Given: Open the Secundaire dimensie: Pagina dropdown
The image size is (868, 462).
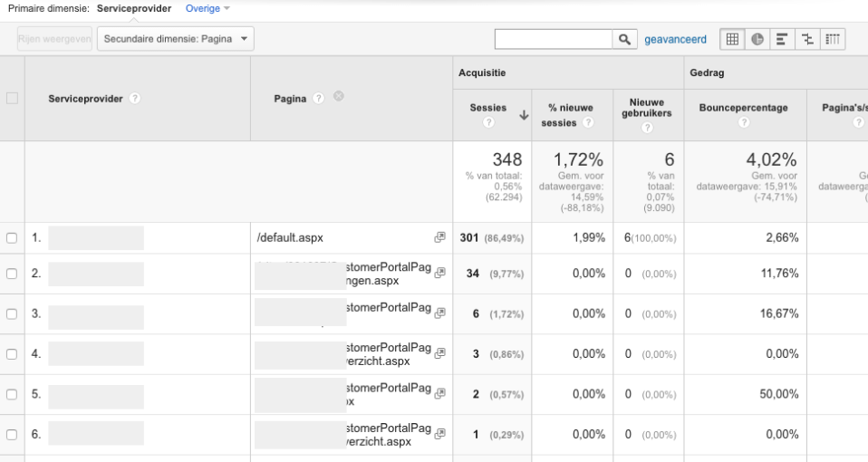Looking at the screenshot, I should pos(176,39).
